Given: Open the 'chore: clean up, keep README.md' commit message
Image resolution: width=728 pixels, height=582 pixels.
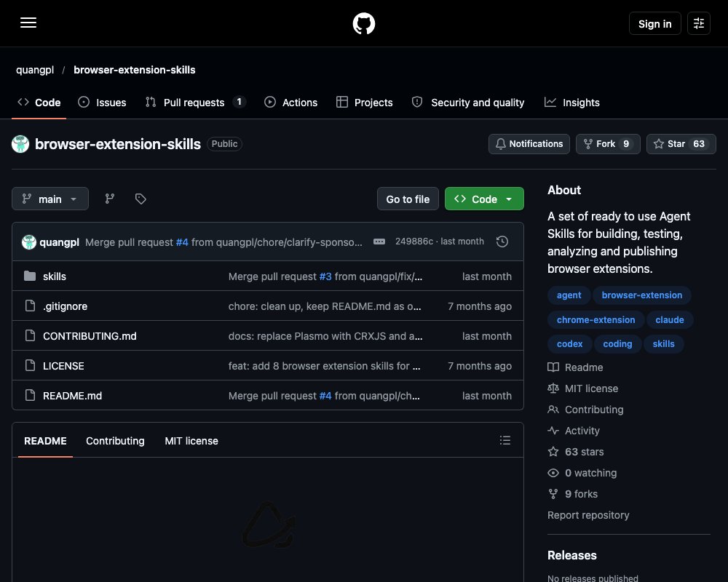Looking at the screenshot, I should [325, 306].
